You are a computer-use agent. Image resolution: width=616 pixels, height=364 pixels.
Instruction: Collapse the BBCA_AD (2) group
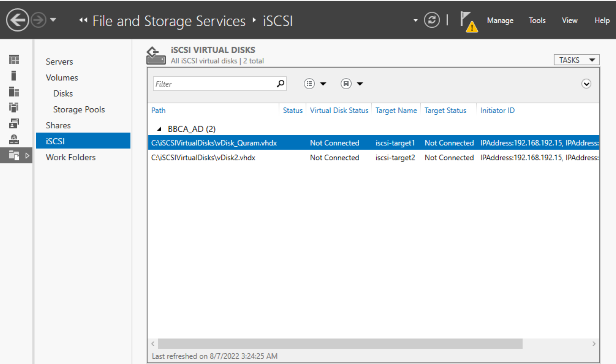pyautogui.click(x=159, y=129)
